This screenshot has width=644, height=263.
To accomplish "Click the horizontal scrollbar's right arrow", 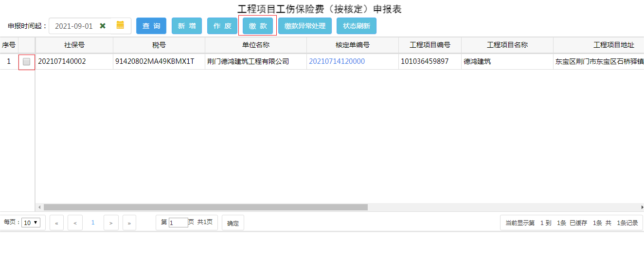I will [642, 207].
